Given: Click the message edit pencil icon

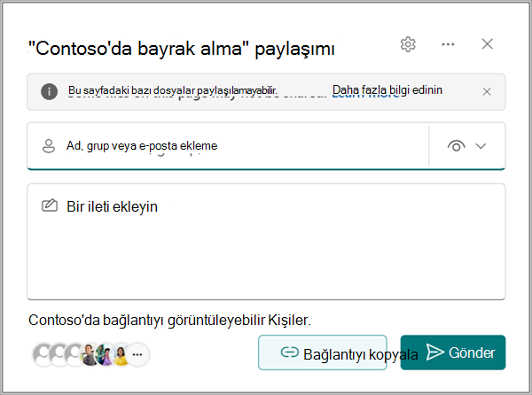Looking at the screenshot, I should 50,205.
